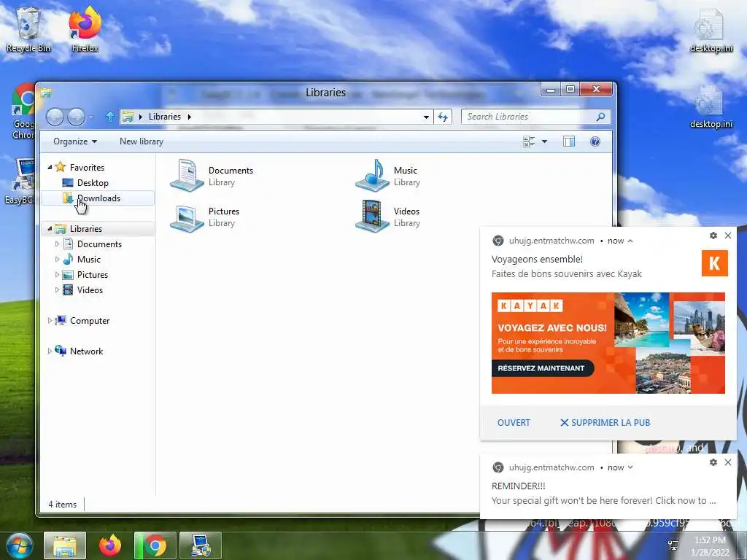Go back in Libraries explorer
This screenshot has height=560, width=747.
[55, 117]
